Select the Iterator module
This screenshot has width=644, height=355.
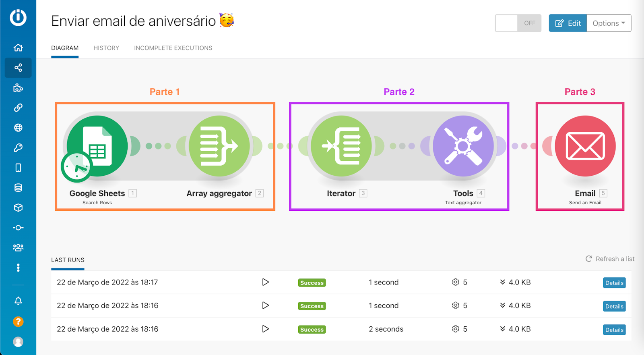point(341,146)
